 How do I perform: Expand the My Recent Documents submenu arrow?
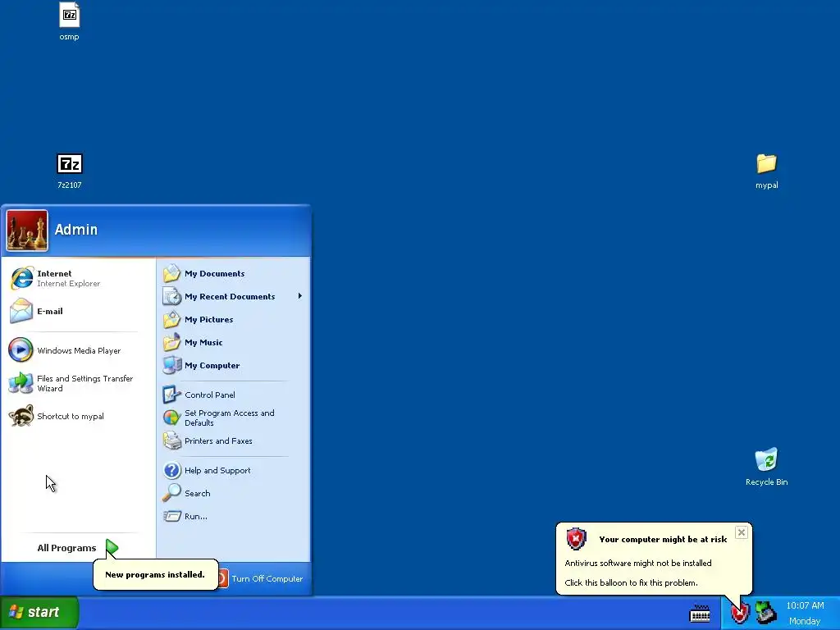300,295
